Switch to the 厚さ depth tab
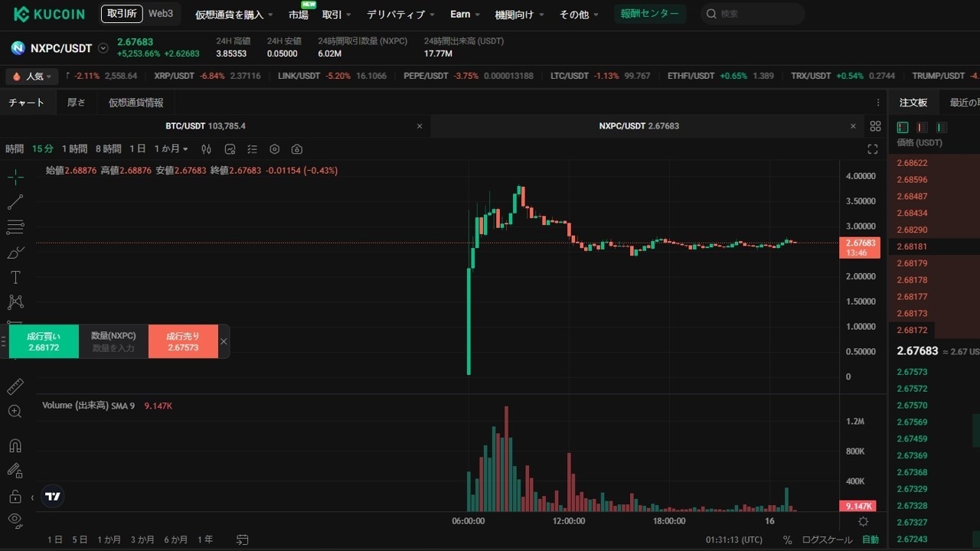Image resolution: width=980 pixels, height=551 pixels. pos(77,103)
